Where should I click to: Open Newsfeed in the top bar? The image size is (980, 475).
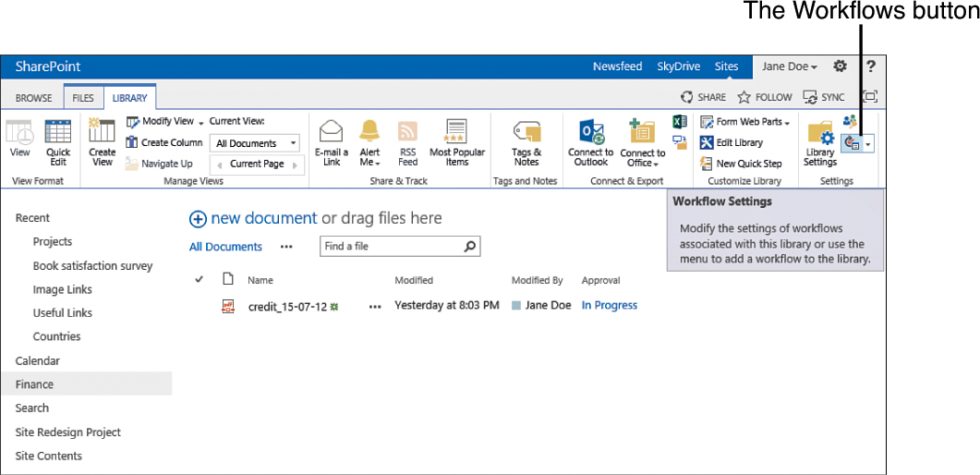coord(618,67)
